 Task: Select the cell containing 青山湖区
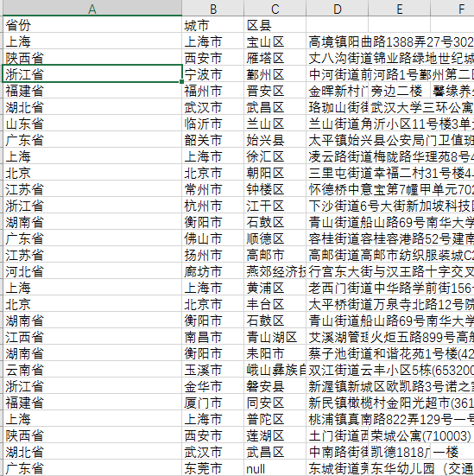275,337
